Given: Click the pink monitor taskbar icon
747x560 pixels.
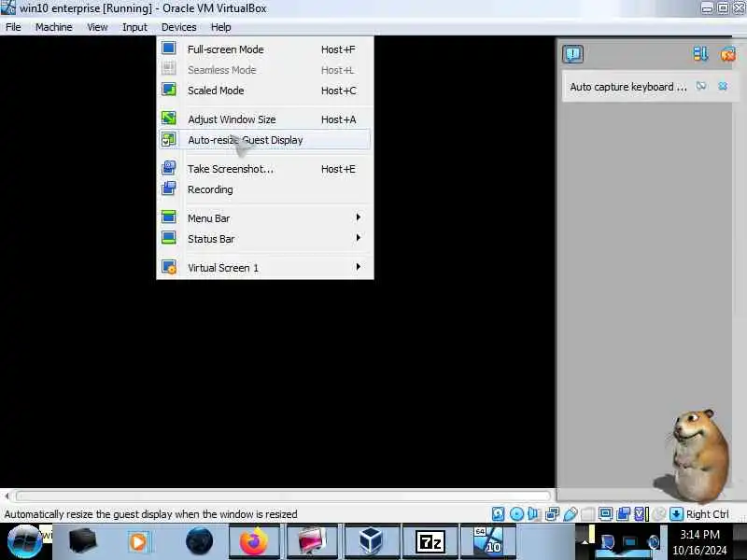Looking at the screenshot, I should (x=312, y=542).
